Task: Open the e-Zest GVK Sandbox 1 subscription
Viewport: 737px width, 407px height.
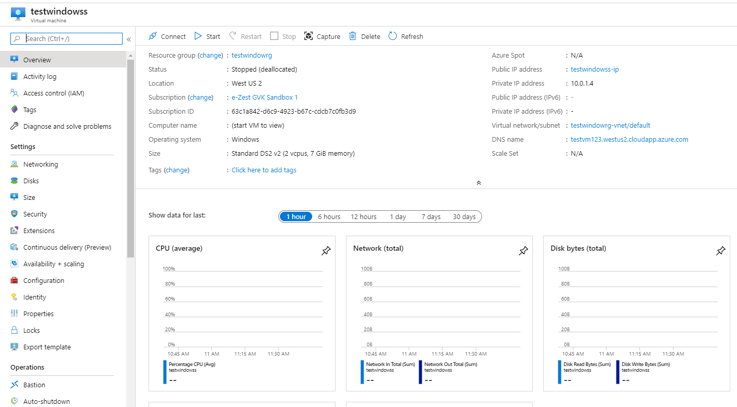Action: click(265, 97)
